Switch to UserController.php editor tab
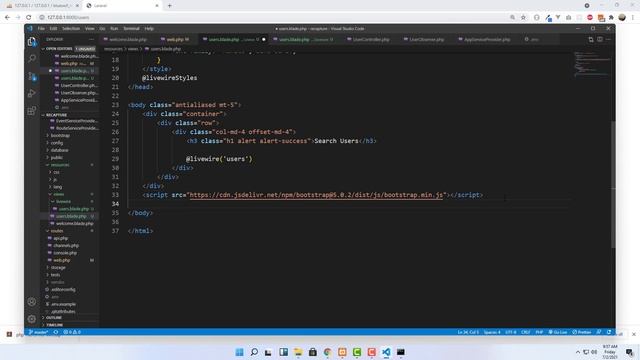The image size is (640, 360). pos(371,40)
